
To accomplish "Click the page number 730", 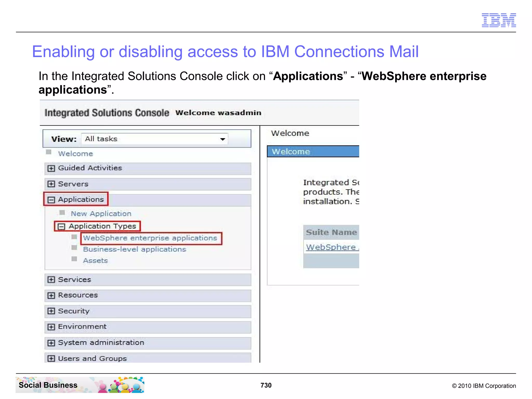I will (266, 385).
